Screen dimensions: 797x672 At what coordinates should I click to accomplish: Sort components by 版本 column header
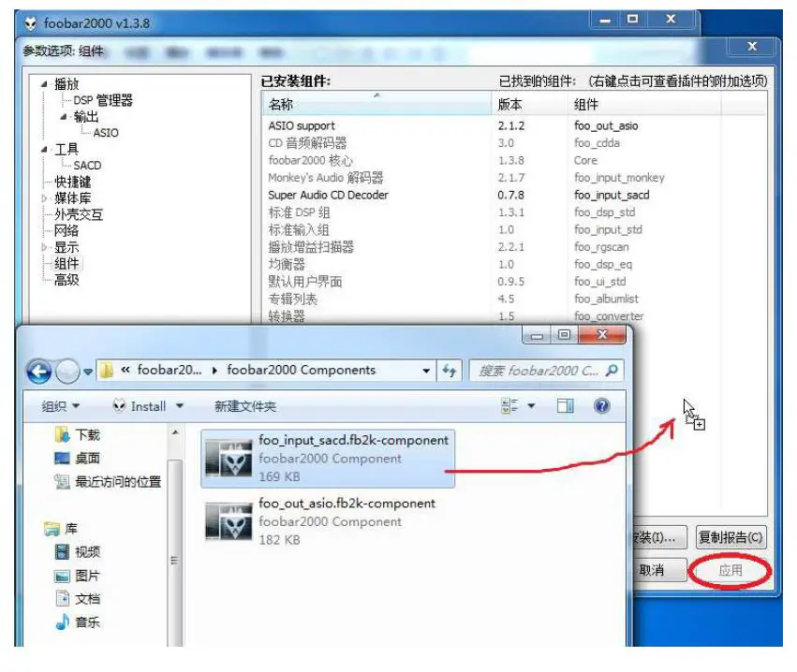[529, 104]
